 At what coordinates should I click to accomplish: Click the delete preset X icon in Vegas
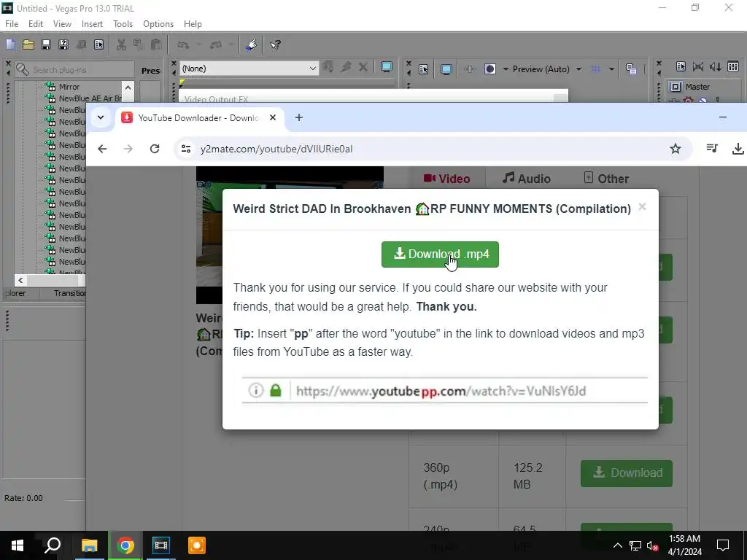363,67
